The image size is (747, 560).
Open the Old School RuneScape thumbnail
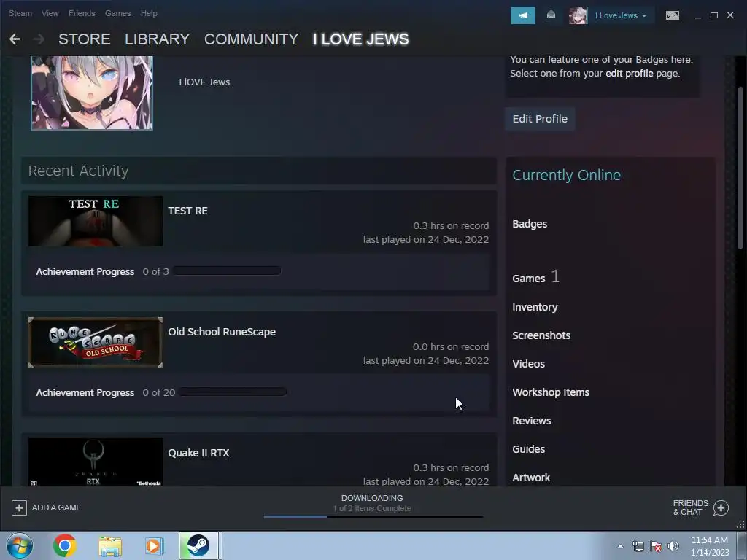pyautogui.click(x=96, y=343)
